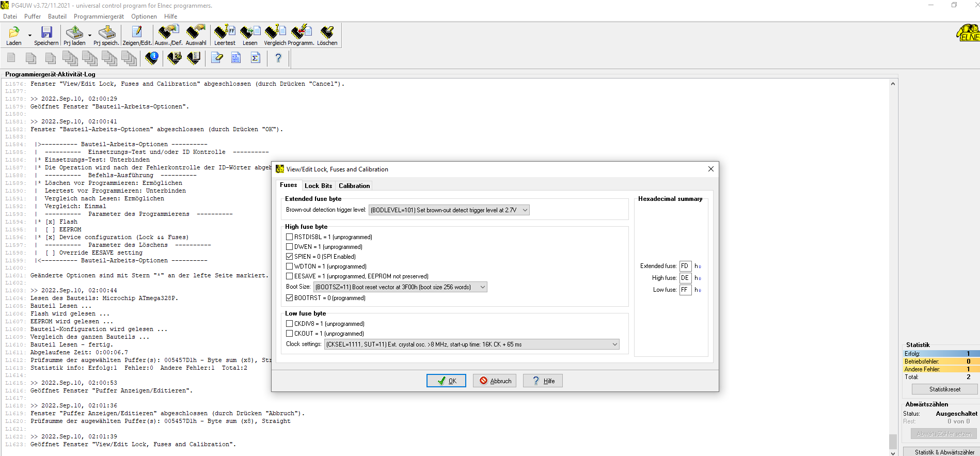Screen dimensions: 980x456
Task: Open the Puffer menu
Action: pyautogui.click(x=33, y=17)
